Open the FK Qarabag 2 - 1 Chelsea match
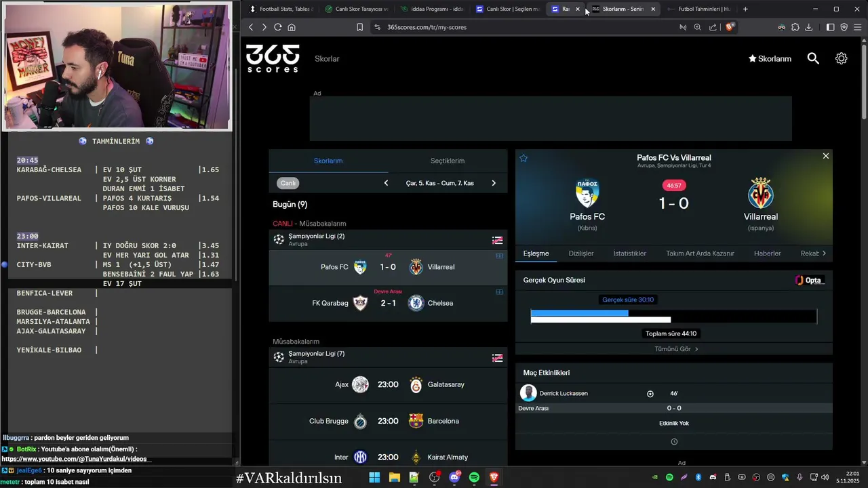 388,303
